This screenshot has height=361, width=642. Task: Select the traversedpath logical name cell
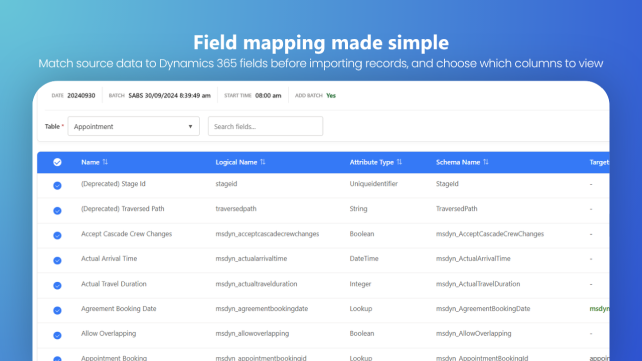click(236, 209)
